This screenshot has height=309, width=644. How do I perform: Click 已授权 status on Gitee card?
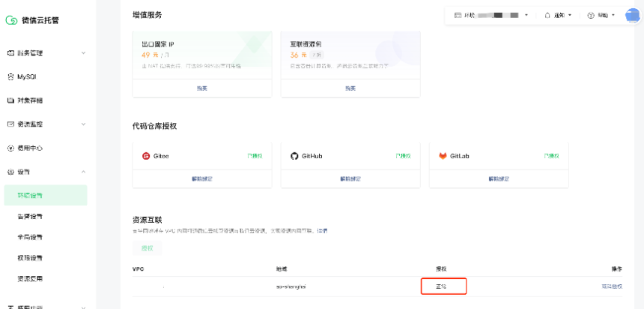[x=255, y=156]
